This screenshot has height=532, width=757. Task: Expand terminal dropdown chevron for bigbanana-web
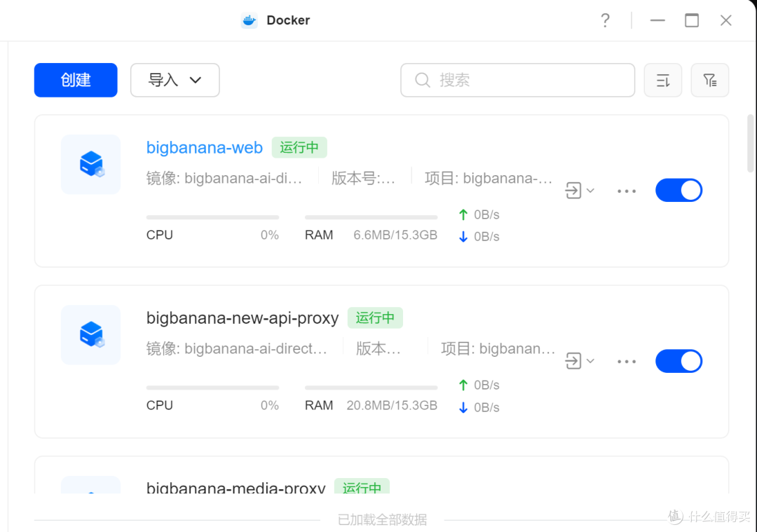point(590,190)
